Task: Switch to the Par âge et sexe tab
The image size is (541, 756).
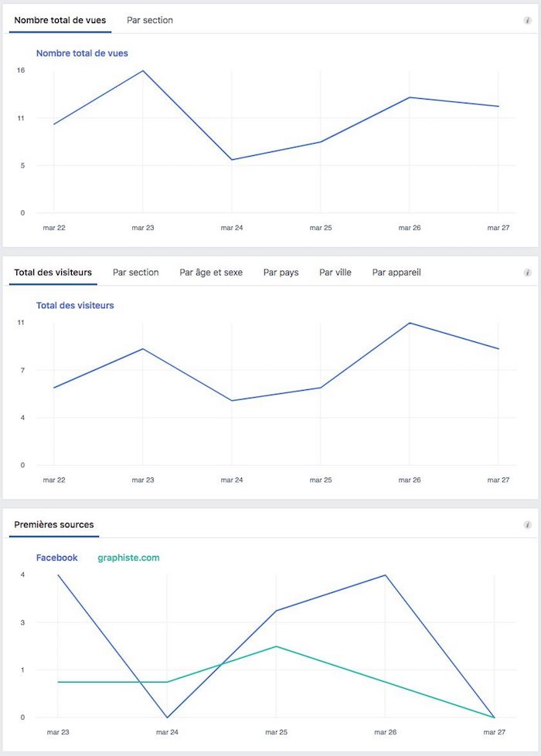Action: pyautogui.click(x=211, y=273)
